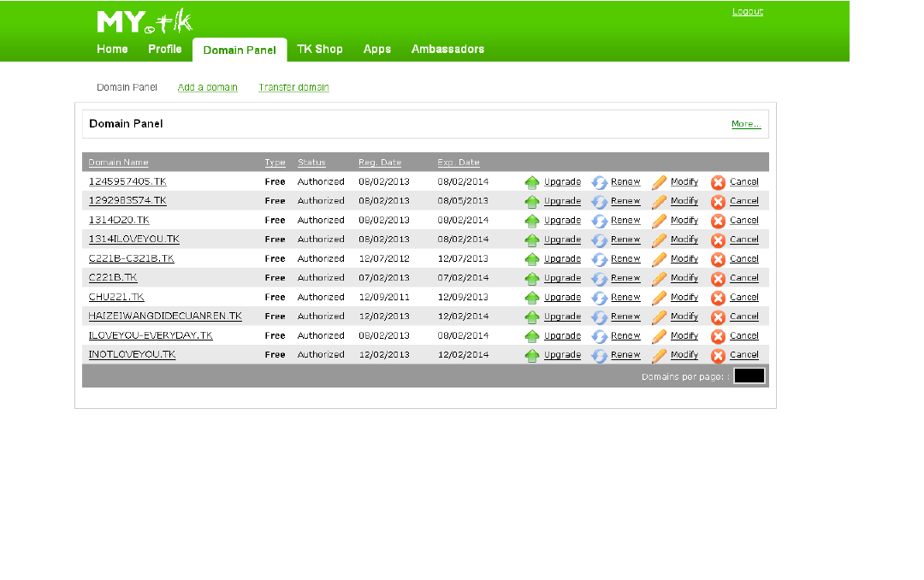The height and width of the screenshot is (580, 924).
Task: Switch to the Profile tab
Action: pos(164,50)
